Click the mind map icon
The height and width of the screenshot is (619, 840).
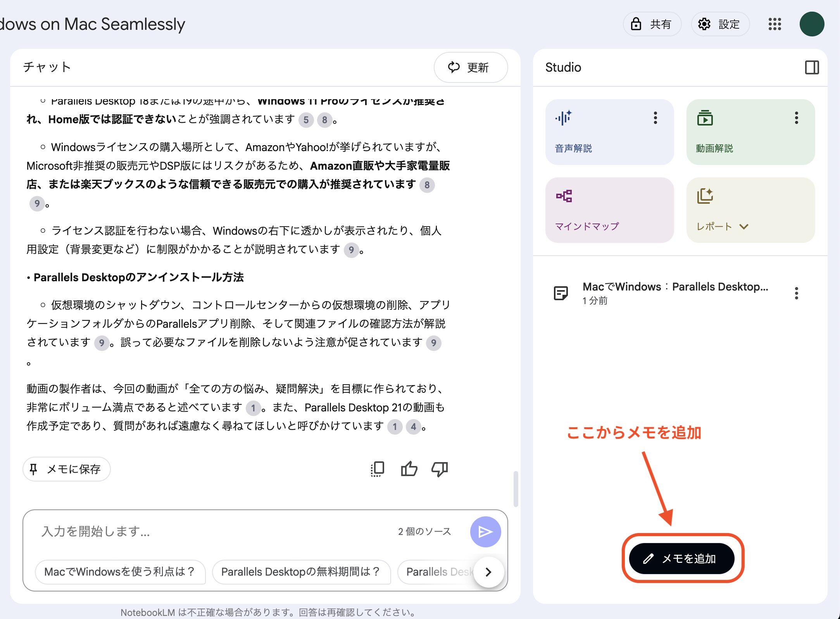[x=564, y=196]
